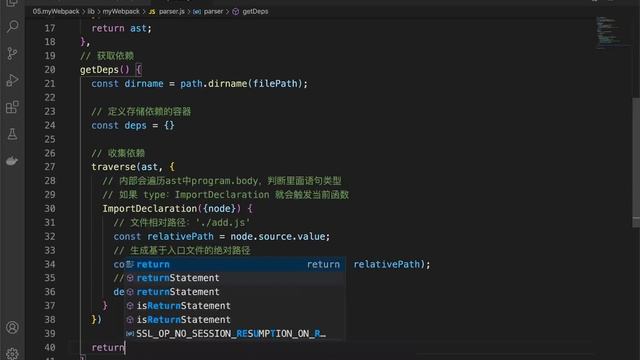Click the traverse call on line 27
640x360 pixels.
(113, 167)
